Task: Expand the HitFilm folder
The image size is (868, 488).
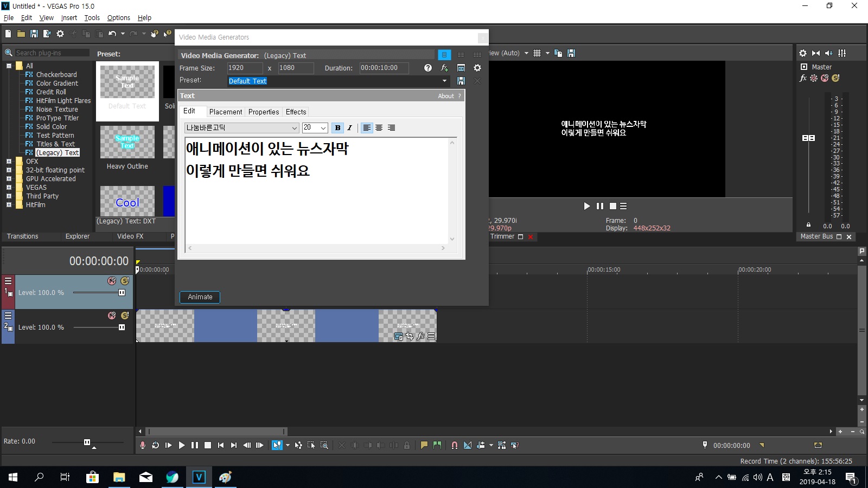Action: pos(9,204)
